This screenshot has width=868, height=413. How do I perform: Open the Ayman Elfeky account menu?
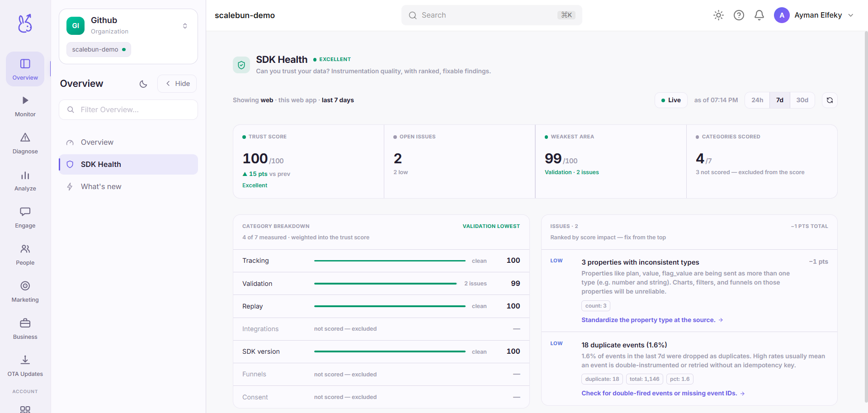(x=814, y=15)
